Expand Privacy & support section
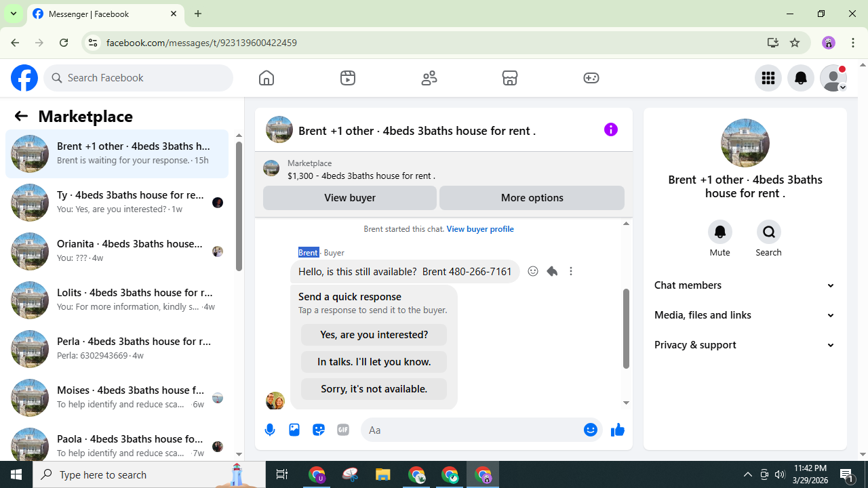This screenshot has width=868, height=488. (x=745, y=345)
